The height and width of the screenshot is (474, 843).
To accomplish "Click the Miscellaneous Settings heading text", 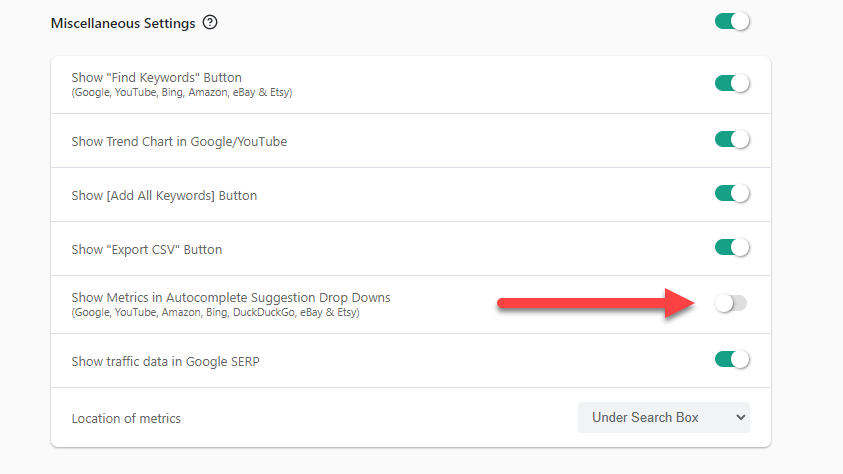I will point(123,23).
